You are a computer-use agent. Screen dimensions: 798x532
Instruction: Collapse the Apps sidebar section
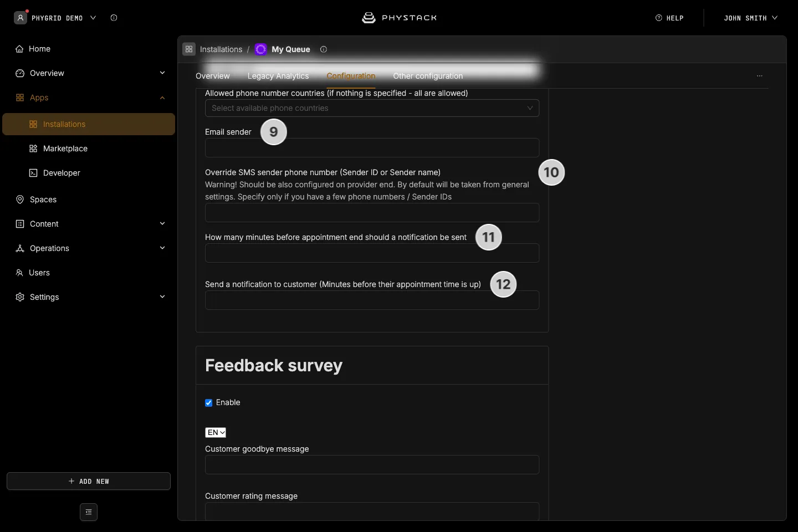coord(162,98)
